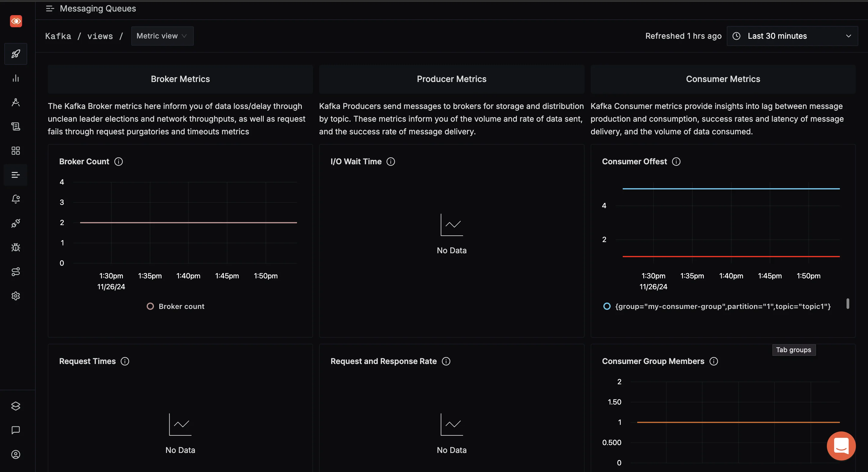Toggle the my-consumer-group partition 1 legend series
The width and height of the screenshot is (868, 472).
[717, 306]
